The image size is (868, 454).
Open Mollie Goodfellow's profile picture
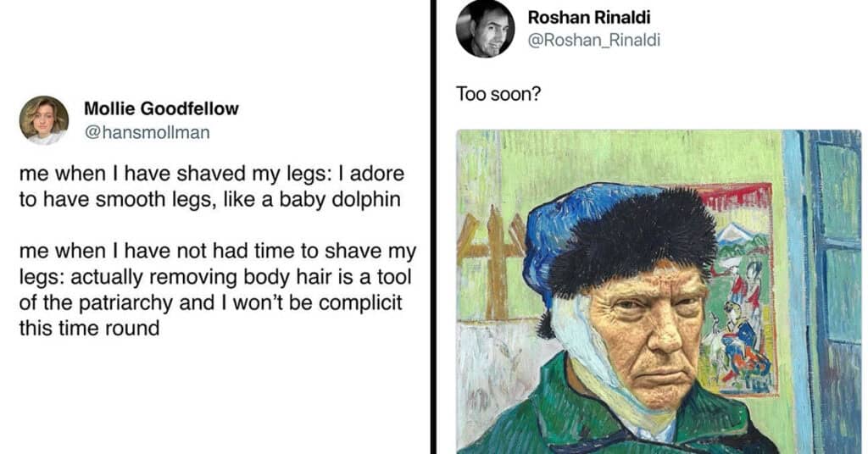coord(44,120)
